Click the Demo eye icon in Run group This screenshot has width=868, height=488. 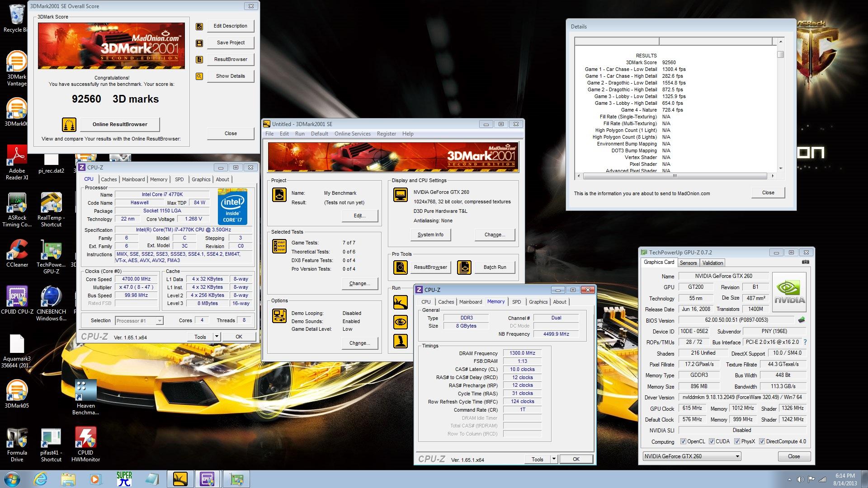pos(401,322)
